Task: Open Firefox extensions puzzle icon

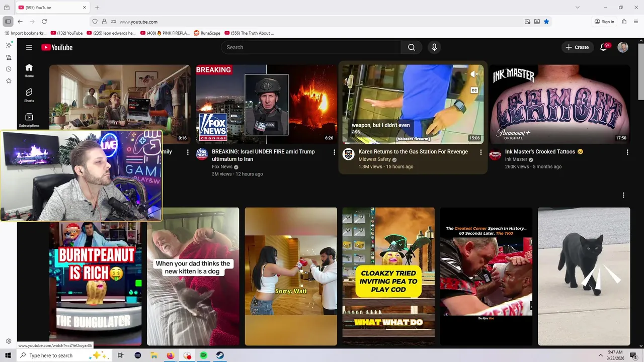Action: (x=624, y=22)
